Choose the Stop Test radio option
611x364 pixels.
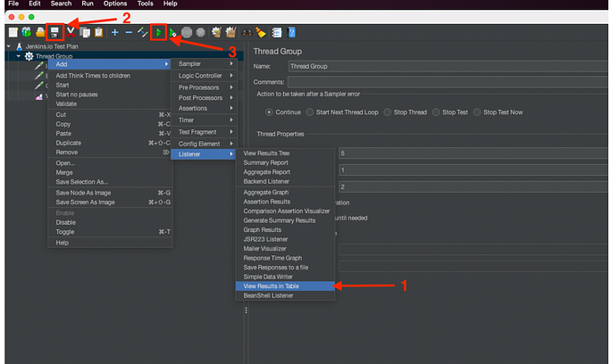(x=436, y=112)
